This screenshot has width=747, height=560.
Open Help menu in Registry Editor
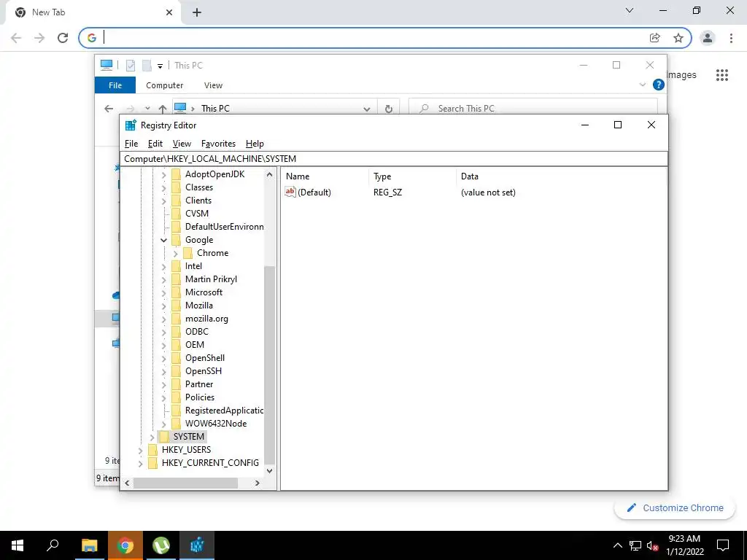[255, 144]
